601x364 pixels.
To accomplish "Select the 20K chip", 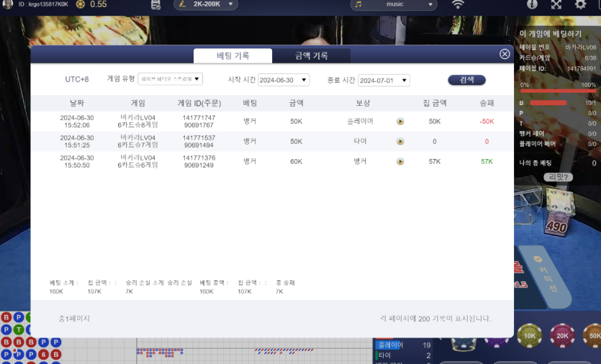I will pyautogui.click(x=562, y=336).
